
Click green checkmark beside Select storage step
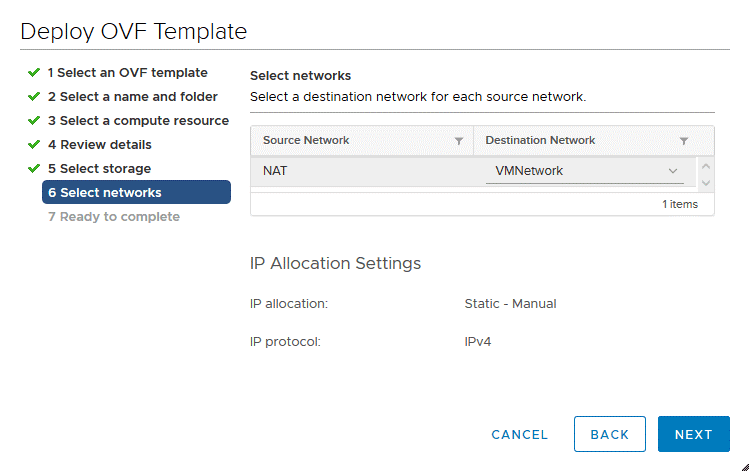point(34,169)
